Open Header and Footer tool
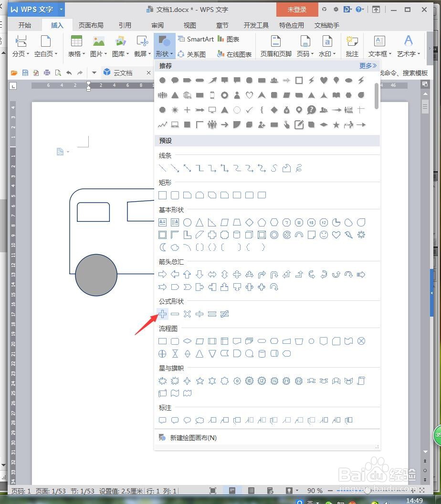 pos(276,46)
